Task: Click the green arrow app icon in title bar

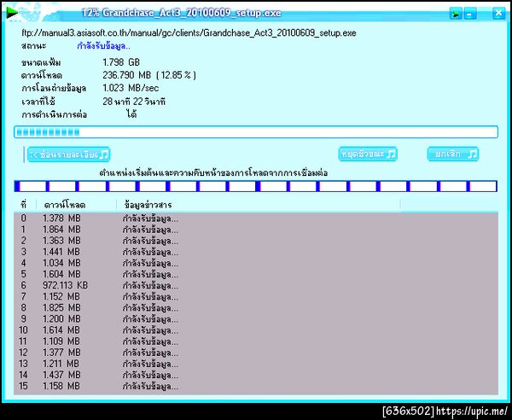Action: [12, 13]
